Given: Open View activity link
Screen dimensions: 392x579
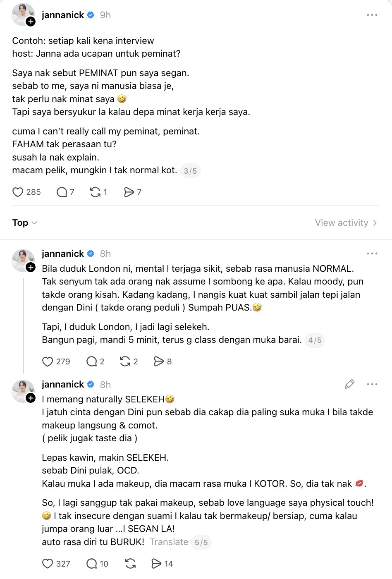Looking at the screenshot, I should click(346, 223).
